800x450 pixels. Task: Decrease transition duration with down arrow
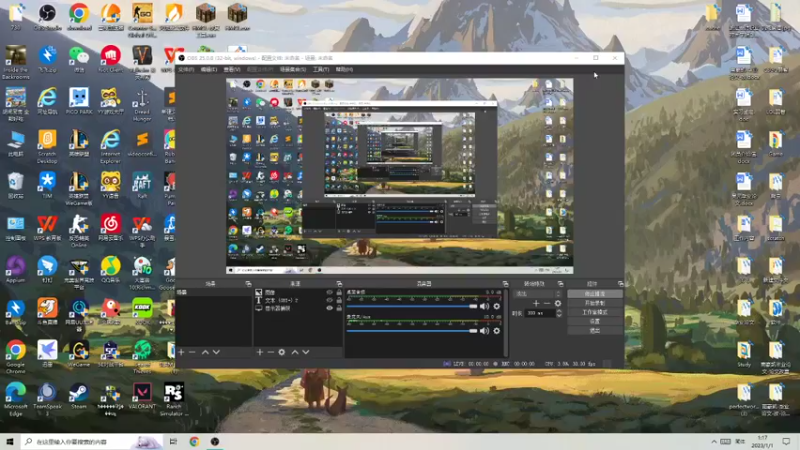click(559, 315)
